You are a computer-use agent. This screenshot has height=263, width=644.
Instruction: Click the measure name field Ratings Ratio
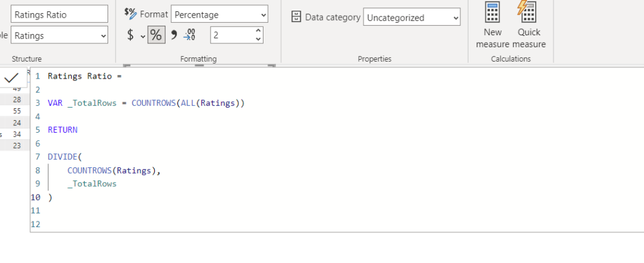(x=59, y=14)
